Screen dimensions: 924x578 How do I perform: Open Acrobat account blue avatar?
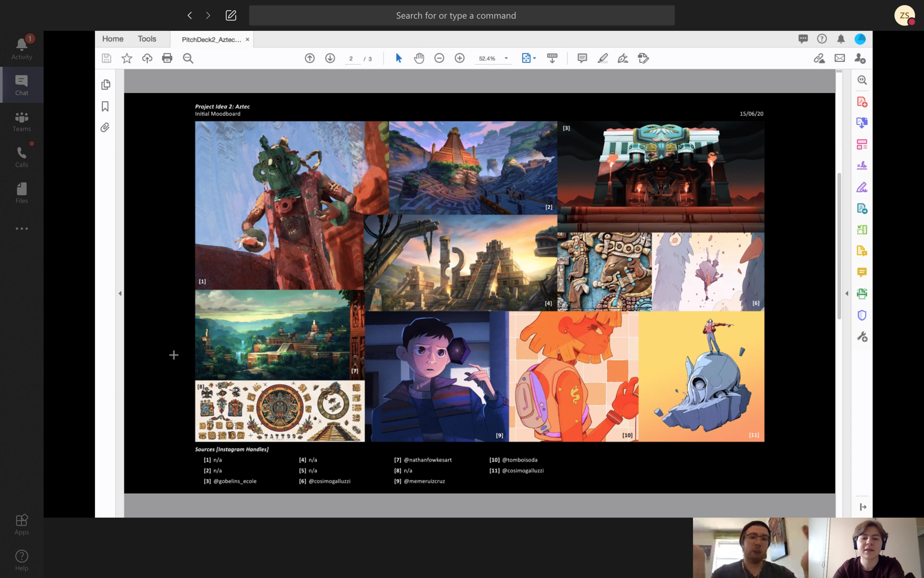[x=860, y=38]
